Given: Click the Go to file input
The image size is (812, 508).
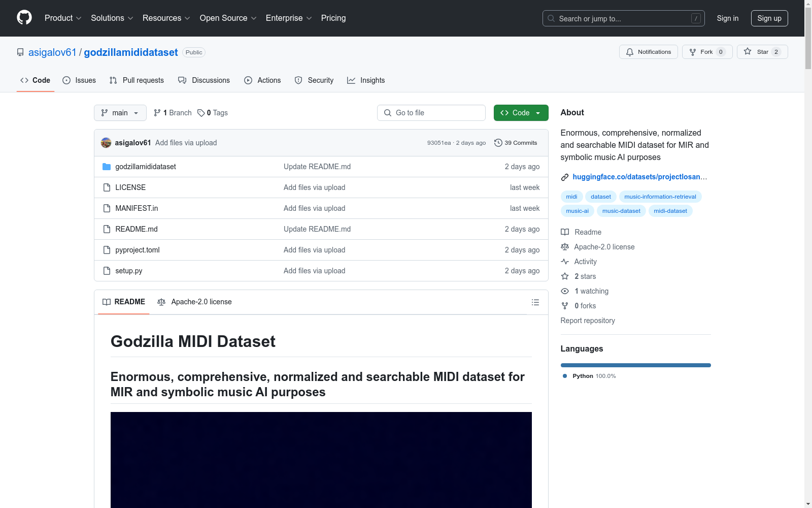Looking at the screenshot, I should pos(431,113).
